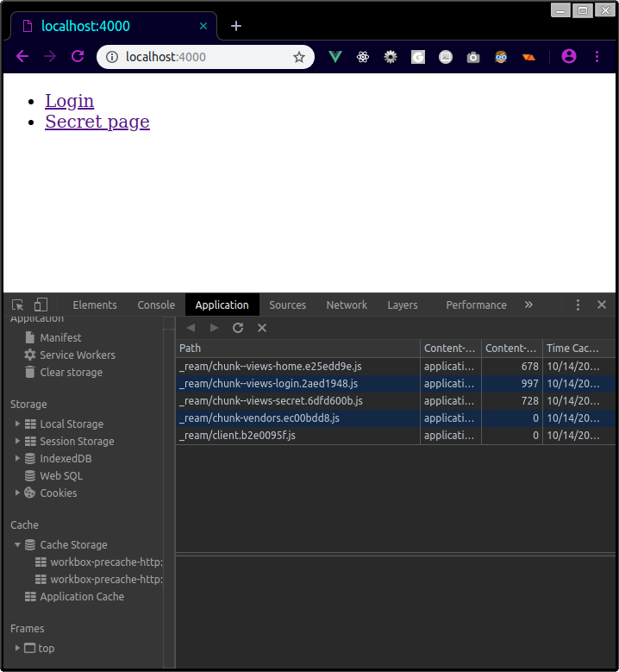Open the Vue devtools extension icon
The width and height of the screenshot is (619, 672).
(x=335, y=57)
